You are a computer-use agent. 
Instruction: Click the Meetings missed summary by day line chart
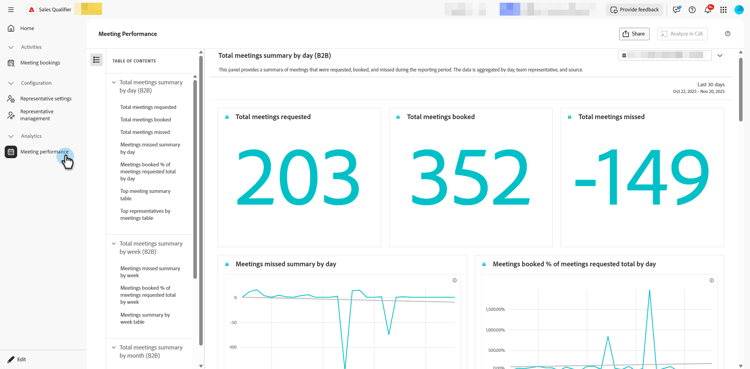tap(342, 322)
